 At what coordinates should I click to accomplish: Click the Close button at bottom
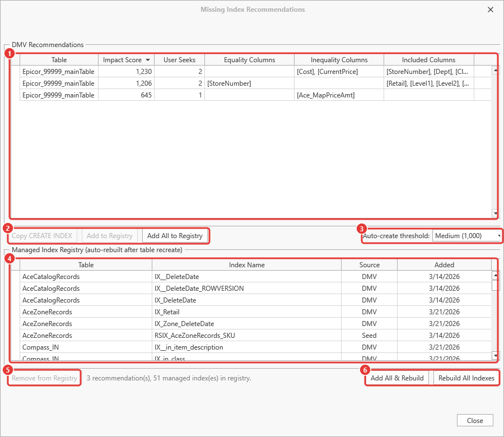coord(475,421)
